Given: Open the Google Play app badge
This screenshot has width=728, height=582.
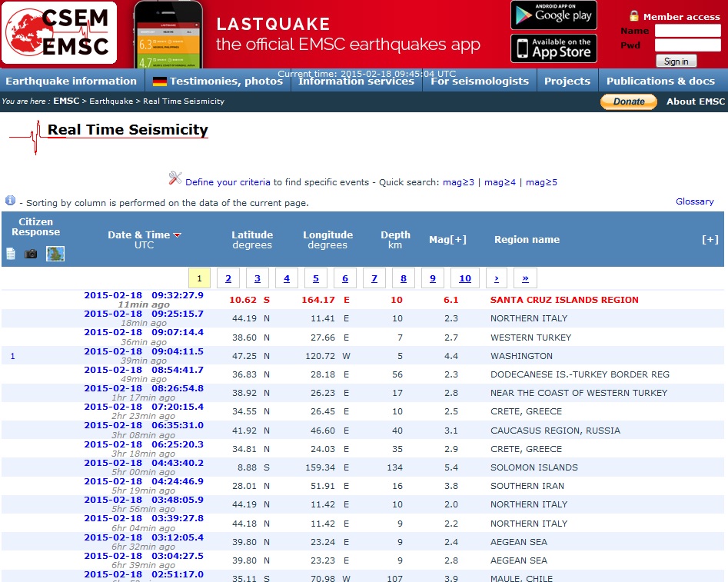Looking at the screenshot, I should pos(553,15).
